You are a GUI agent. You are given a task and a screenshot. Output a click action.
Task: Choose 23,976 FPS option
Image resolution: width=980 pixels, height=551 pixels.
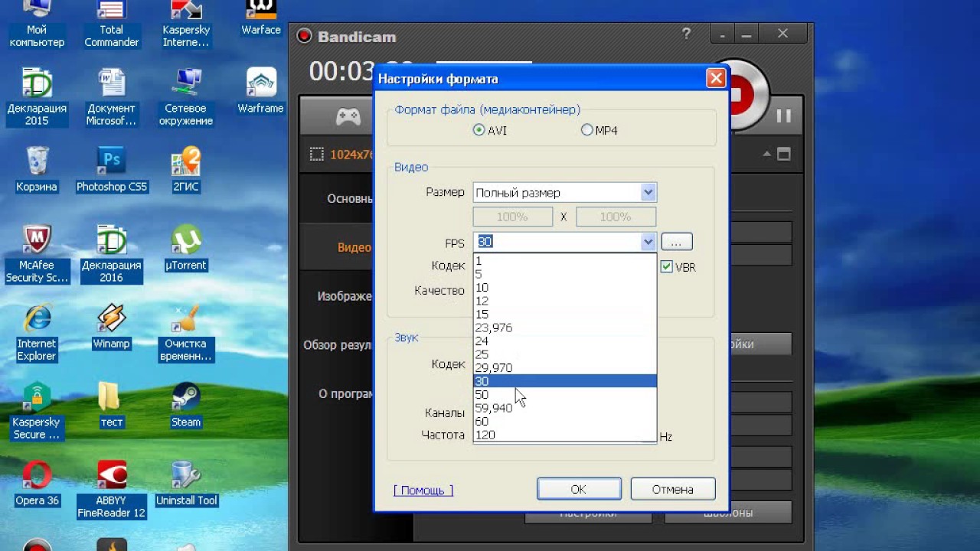pyautogui.click(x=565, y=328)
